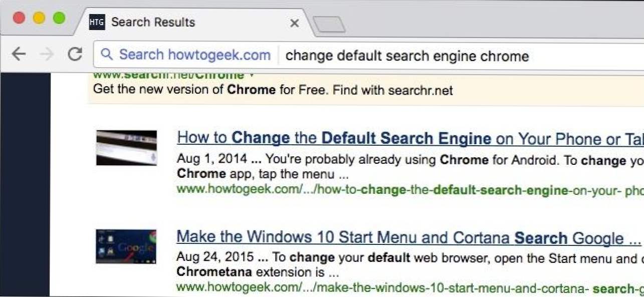Screen dimensions: 644x297
Task: Click the HTG favicon on the tab
Action: 97,22
